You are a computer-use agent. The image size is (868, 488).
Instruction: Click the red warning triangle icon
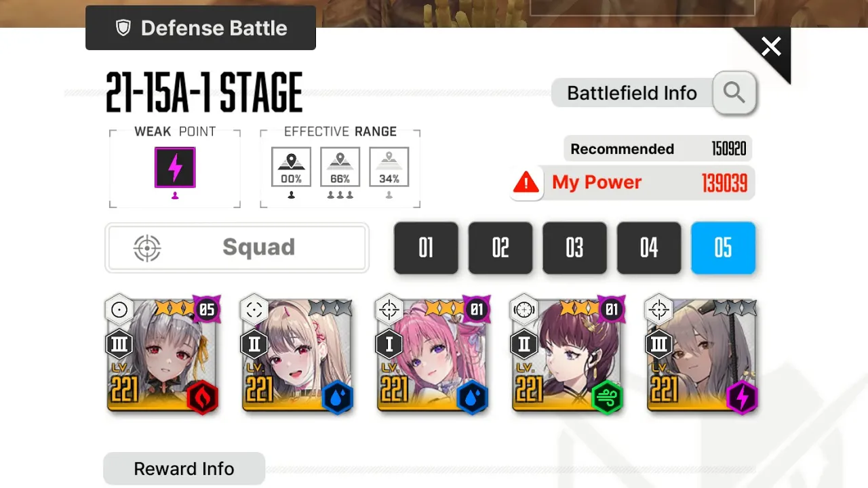(x=526, y=182)
